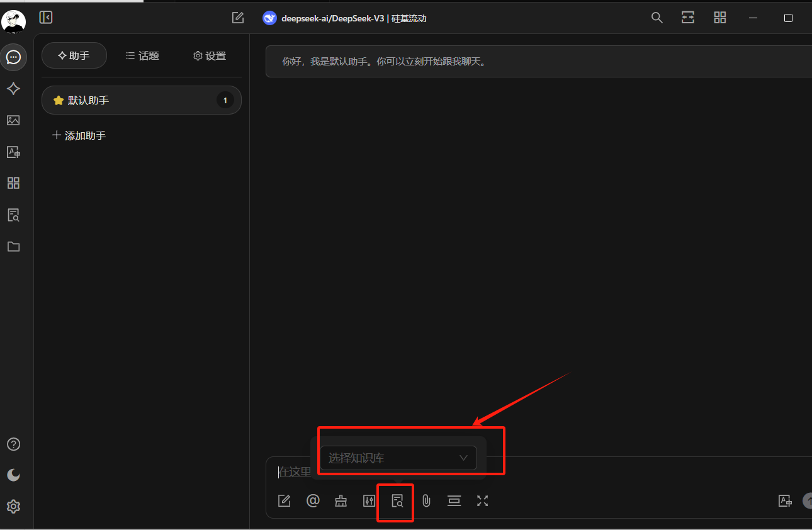This screenshot has width=812, height=530.
Task: Click the paperclip attachment icon
Action: click(x=426, y=501)
